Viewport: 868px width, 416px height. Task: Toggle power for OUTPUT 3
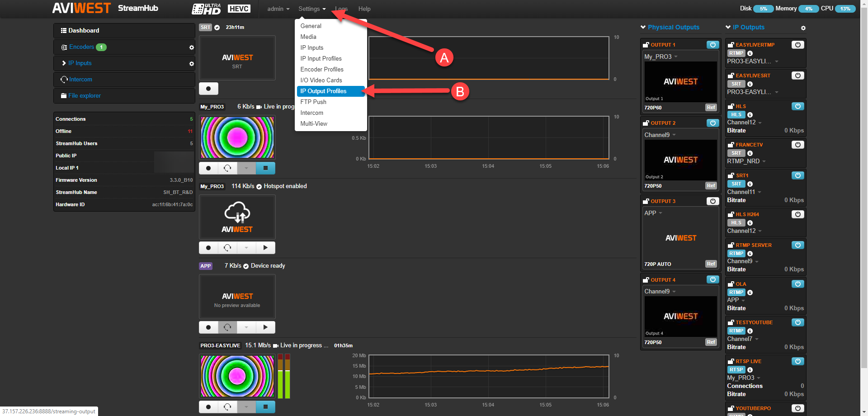pos(713,201)
